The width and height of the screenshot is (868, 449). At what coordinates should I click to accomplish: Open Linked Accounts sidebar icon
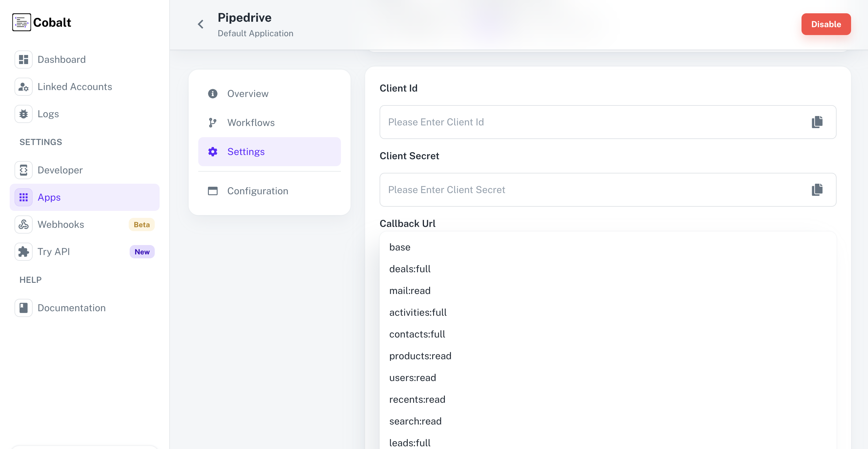tap(23, 87)
